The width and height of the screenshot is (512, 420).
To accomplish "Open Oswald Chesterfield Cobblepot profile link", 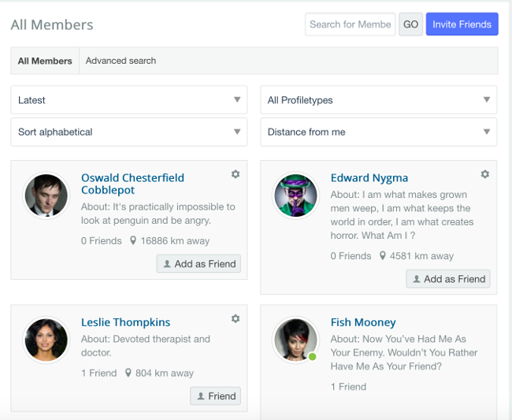I will 132,184.
